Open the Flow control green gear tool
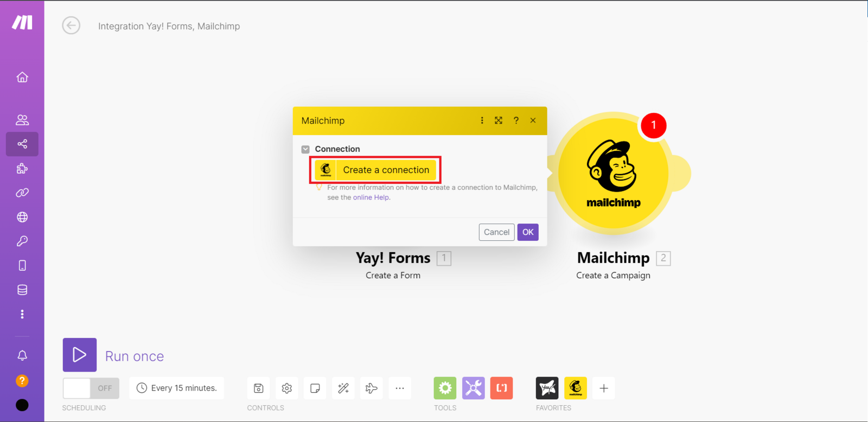The image size is (868, 422). pyautogui.click(x=445, y=388)
